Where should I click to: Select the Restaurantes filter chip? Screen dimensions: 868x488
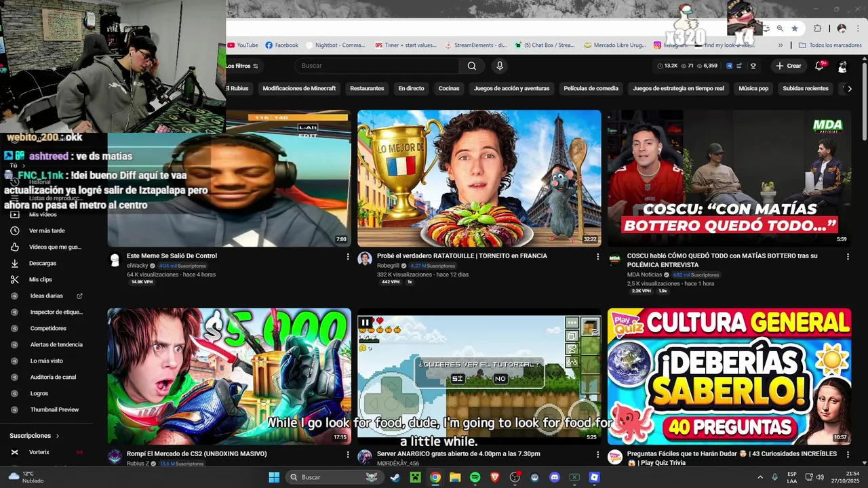click(367, 89)
